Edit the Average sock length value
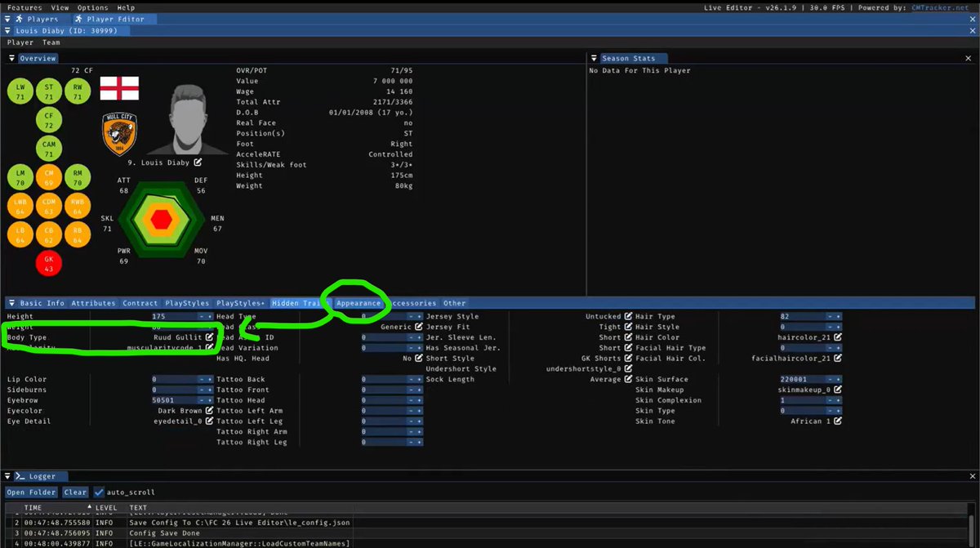Viewport: 980px width, 548px height. [x=628, y=380]
